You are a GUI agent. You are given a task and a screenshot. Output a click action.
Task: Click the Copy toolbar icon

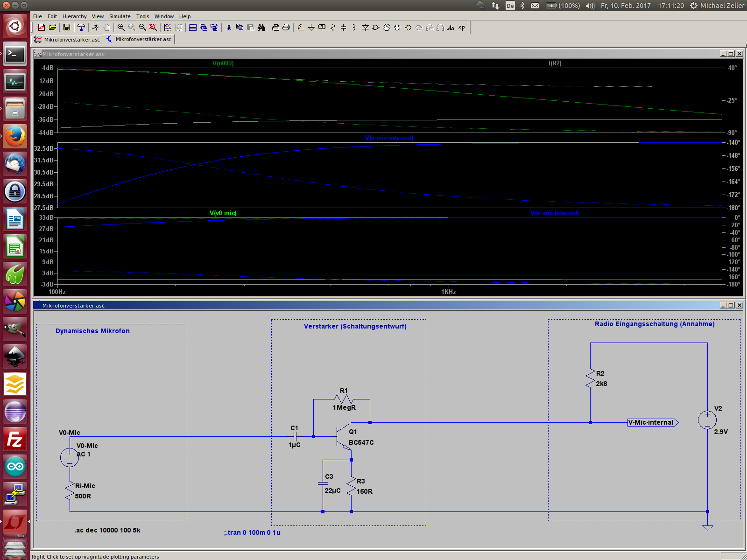[x=240, y=28]
